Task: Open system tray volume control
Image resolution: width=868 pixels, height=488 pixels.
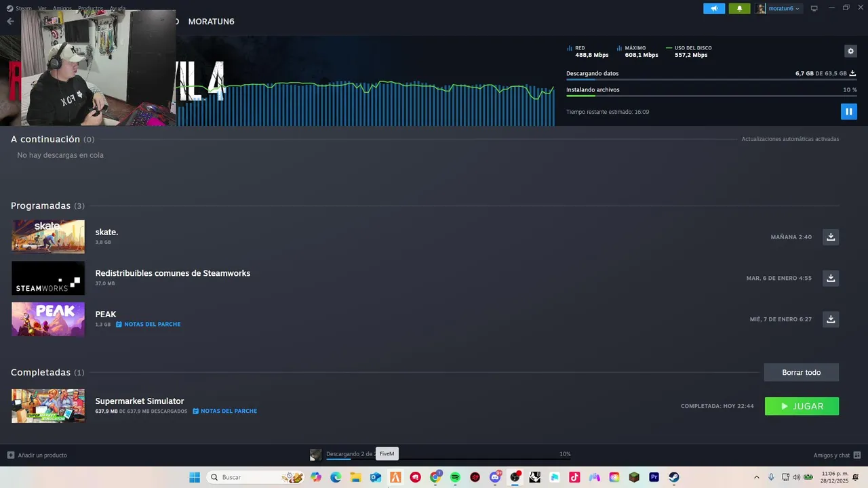Action: [x=796, y=477]
